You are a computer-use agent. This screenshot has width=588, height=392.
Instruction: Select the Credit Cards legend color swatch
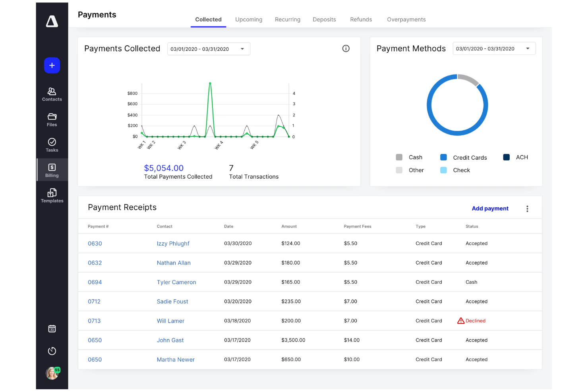443,157
